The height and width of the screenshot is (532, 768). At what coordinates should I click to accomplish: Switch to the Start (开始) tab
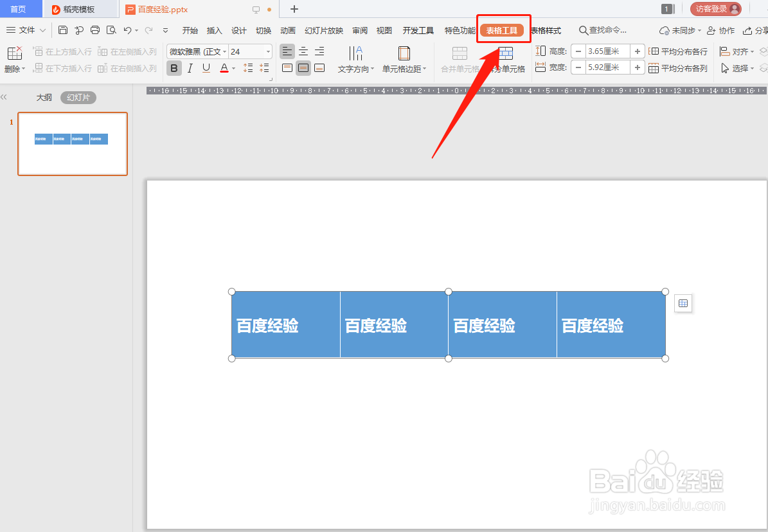[x=190, y=30]
